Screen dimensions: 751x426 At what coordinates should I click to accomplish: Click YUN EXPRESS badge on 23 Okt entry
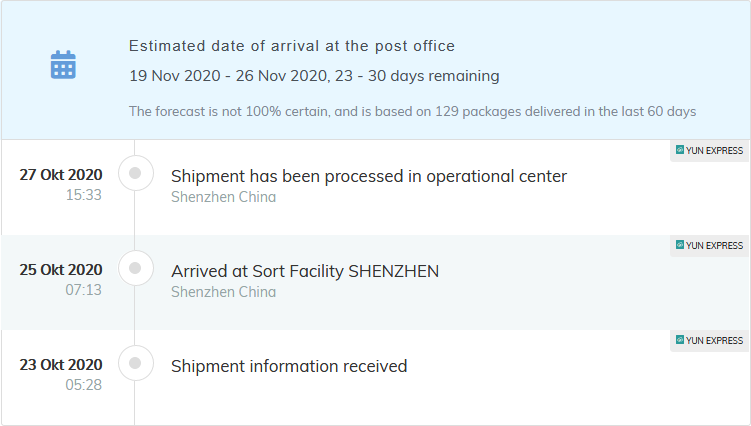coord(709,340)
